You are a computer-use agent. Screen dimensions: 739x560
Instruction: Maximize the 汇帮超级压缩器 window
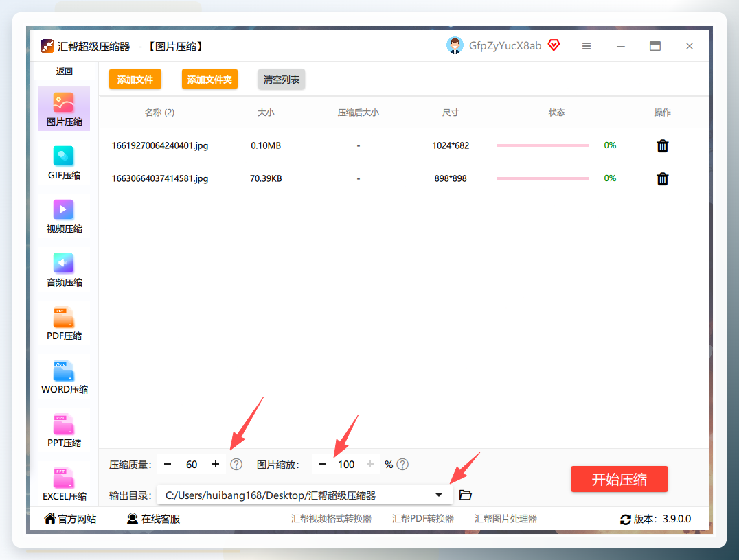click(x=655, y=46)
